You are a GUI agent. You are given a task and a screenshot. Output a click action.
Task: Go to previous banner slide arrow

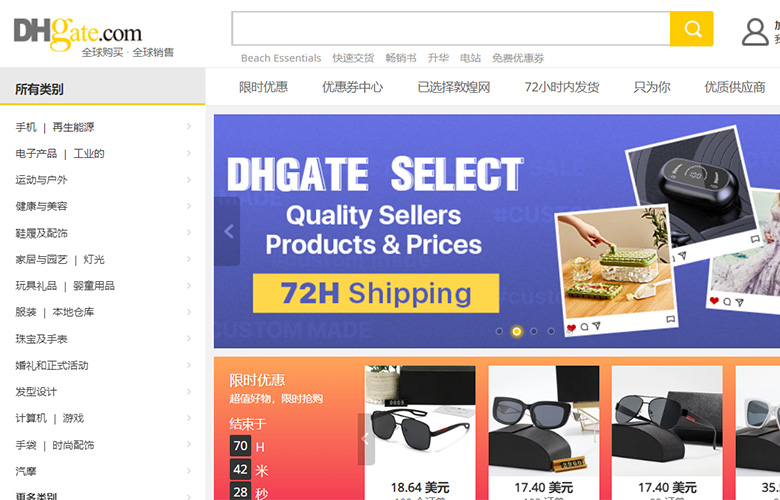click(228, 231)
